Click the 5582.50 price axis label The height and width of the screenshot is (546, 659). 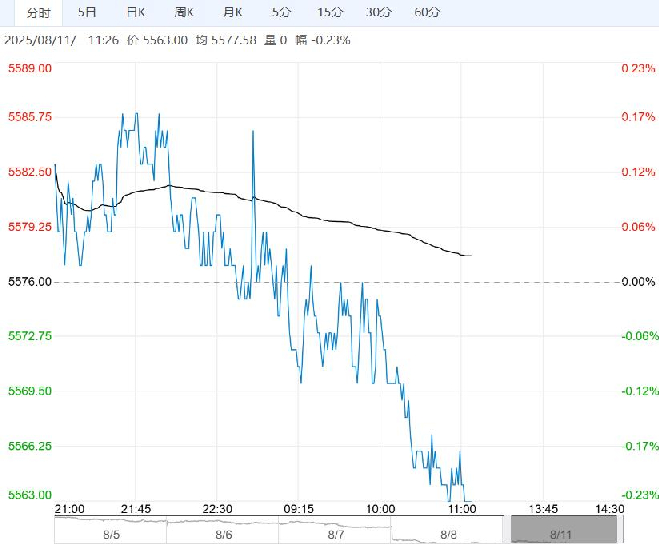click(30, 172)
